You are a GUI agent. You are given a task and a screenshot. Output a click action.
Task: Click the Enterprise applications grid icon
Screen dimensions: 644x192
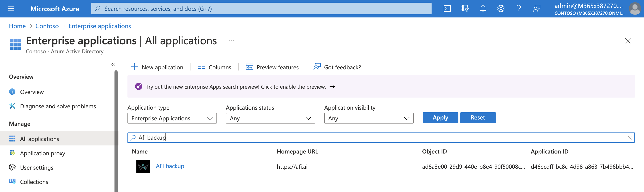(15, 44)
